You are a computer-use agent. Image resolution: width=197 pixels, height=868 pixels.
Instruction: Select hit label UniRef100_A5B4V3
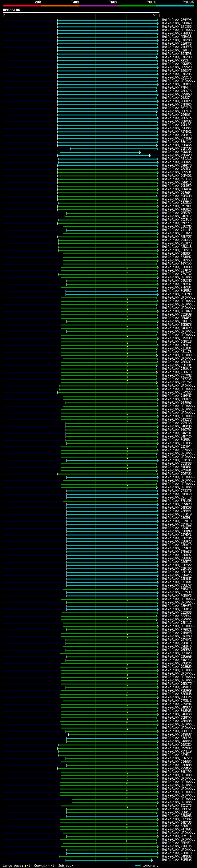[x=176, y=155]
